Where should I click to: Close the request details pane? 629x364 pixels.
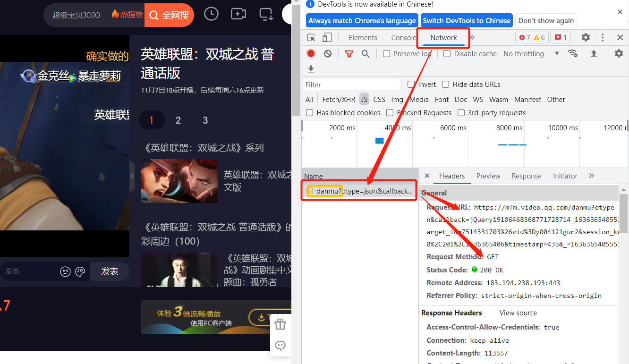pyautogui.click(x=427, y=176)
